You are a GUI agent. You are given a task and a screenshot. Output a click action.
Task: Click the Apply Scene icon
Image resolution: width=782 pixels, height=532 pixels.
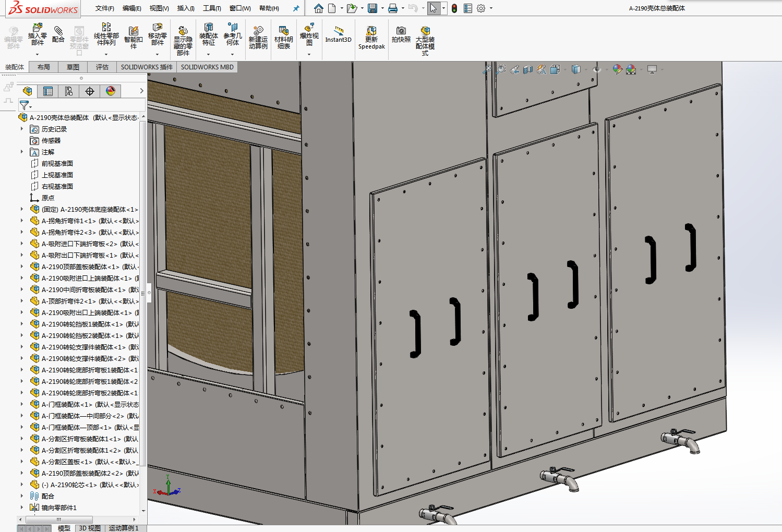click(x=631, y=69)
